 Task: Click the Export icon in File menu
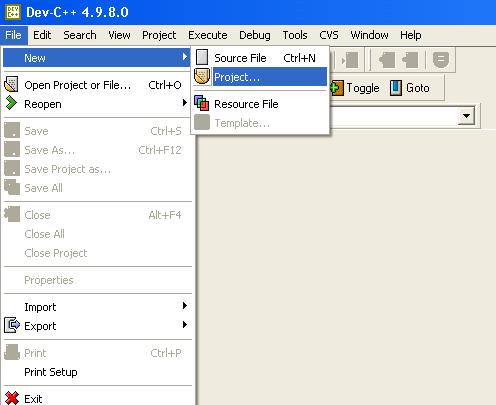coord(12,325)
